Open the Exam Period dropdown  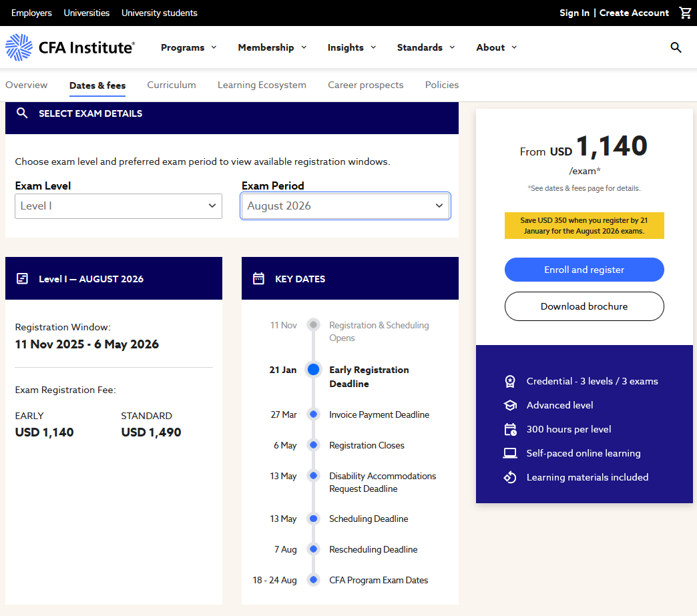345,206
